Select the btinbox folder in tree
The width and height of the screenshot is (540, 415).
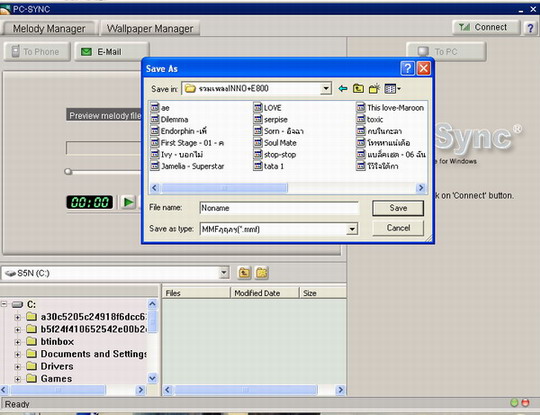tap(57, 342)
